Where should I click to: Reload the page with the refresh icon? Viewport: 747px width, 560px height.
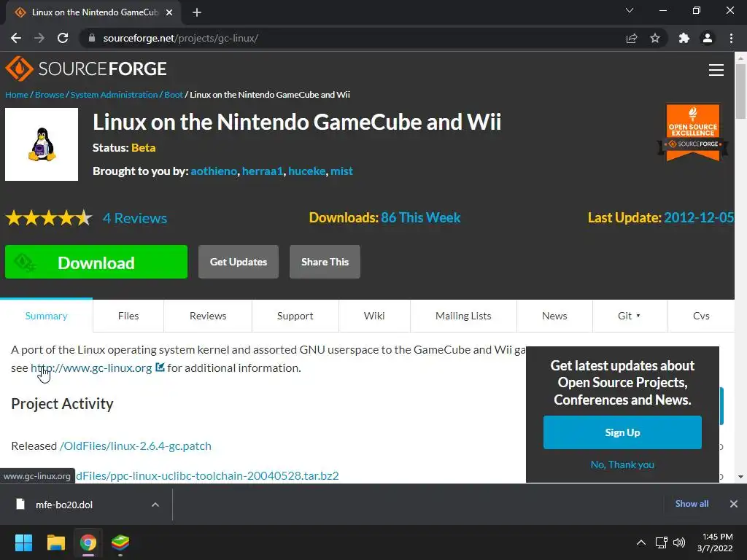pos(63,38)
